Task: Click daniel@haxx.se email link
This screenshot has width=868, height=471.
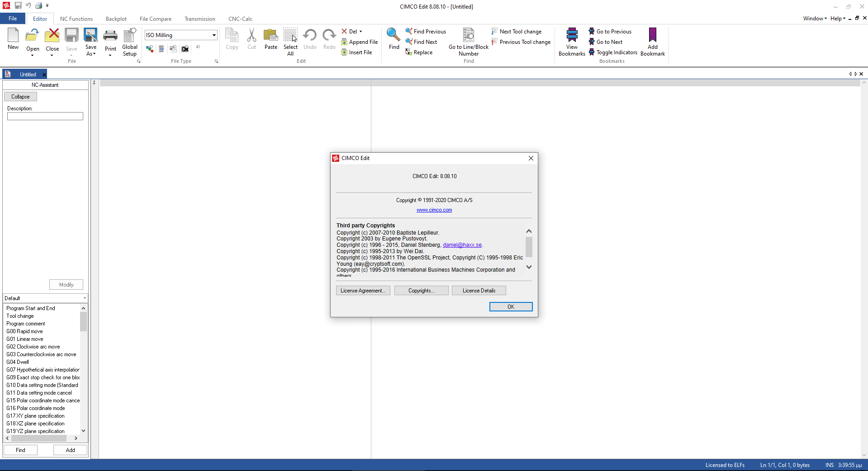Action: [462, 245]
